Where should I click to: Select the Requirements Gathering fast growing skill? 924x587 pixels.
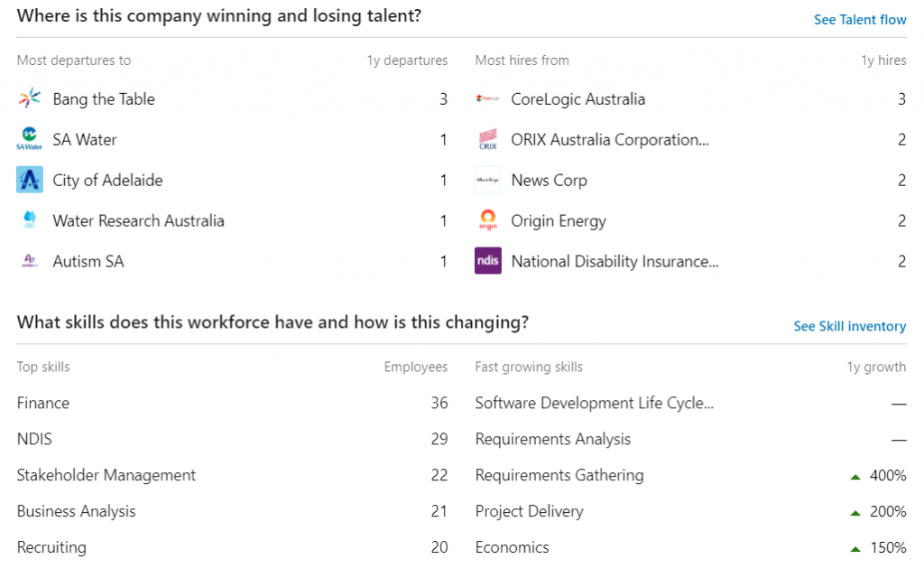pos(559,476)
